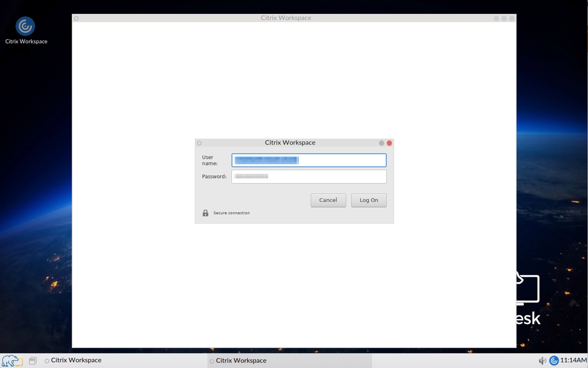Viewport: 588px width, 368px height.
Task: Select the center Citrix Workspace taskbar entry
Action: tap(241, 361)
